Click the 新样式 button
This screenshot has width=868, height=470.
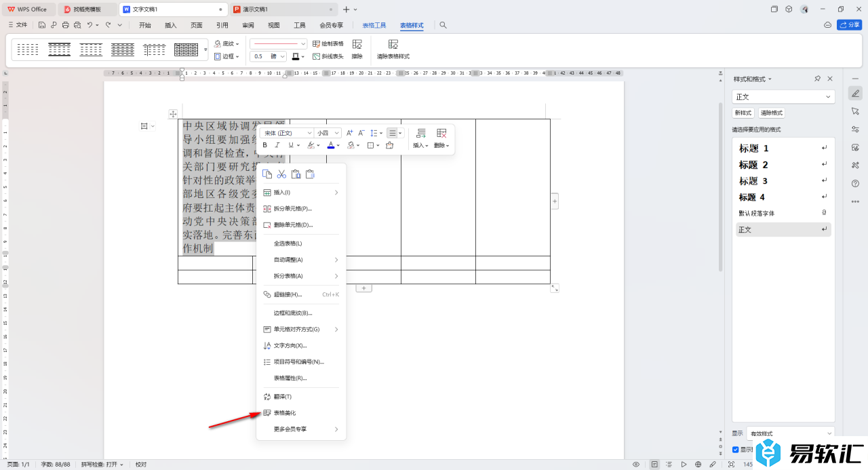tap(743, 113)
